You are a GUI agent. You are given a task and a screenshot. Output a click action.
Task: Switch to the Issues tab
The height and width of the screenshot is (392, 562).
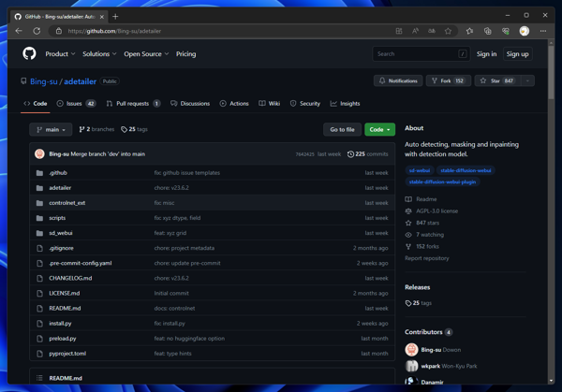tap(76, 104)
